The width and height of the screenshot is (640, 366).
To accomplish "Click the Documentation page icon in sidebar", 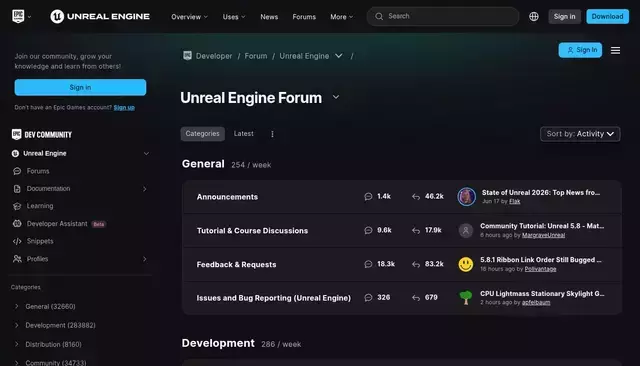I will [17, 189].
